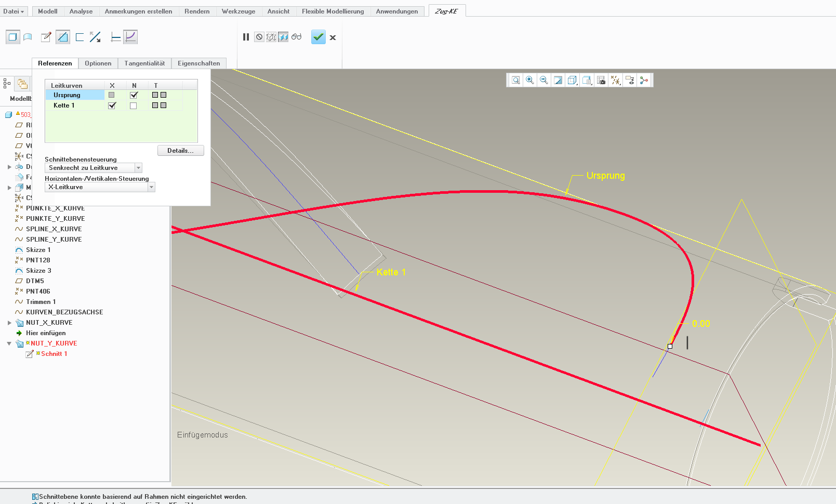
Task: Open the Anwendungen ribbon tab
Action: point(397,11)
